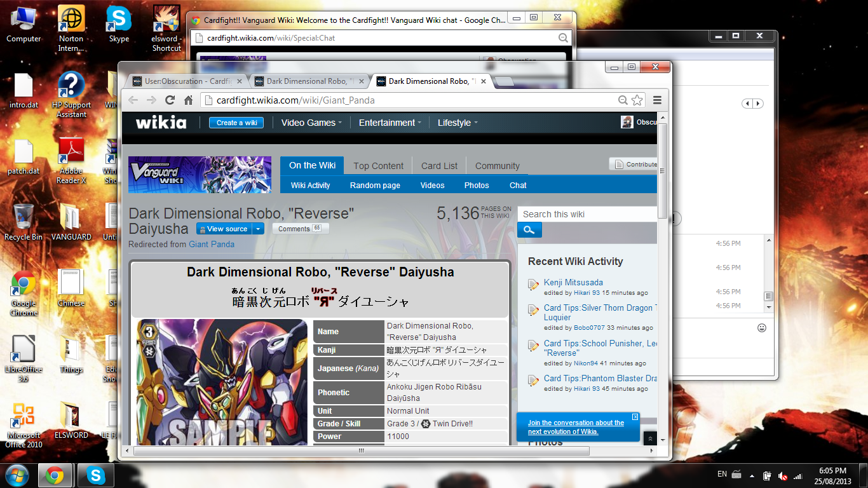Screen dimensions: 868x488
Task: Open the VANGUARD folder on desktop
Action: 71,222
